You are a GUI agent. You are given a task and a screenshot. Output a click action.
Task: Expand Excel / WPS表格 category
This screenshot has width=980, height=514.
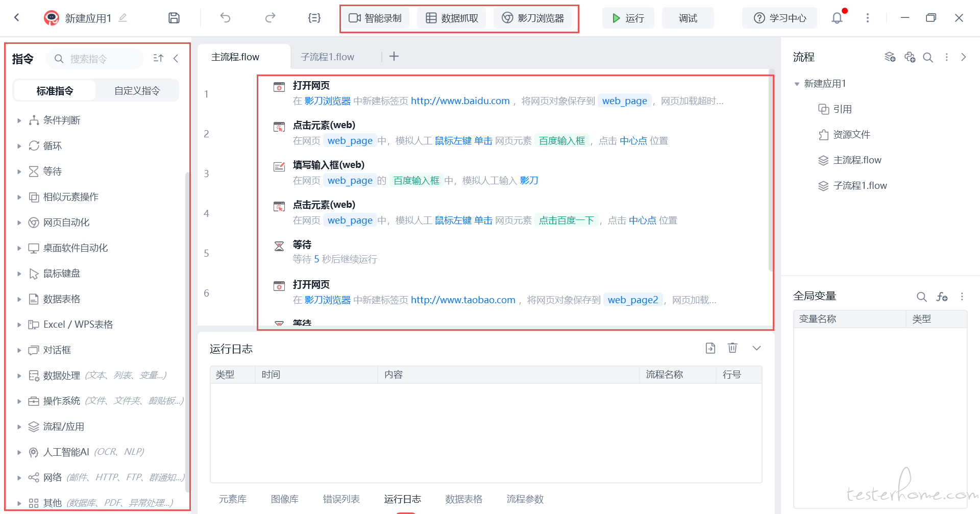pyautogui.click(x=19, y=325)
